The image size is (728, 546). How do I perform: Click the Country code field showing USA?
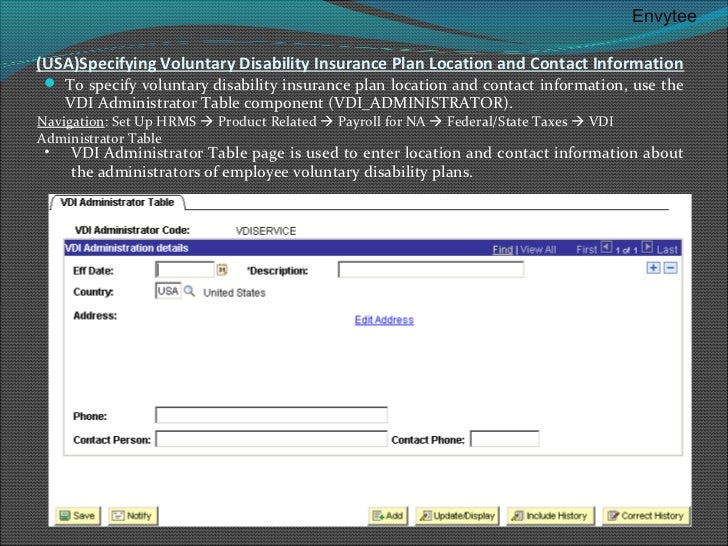(168, 291)
